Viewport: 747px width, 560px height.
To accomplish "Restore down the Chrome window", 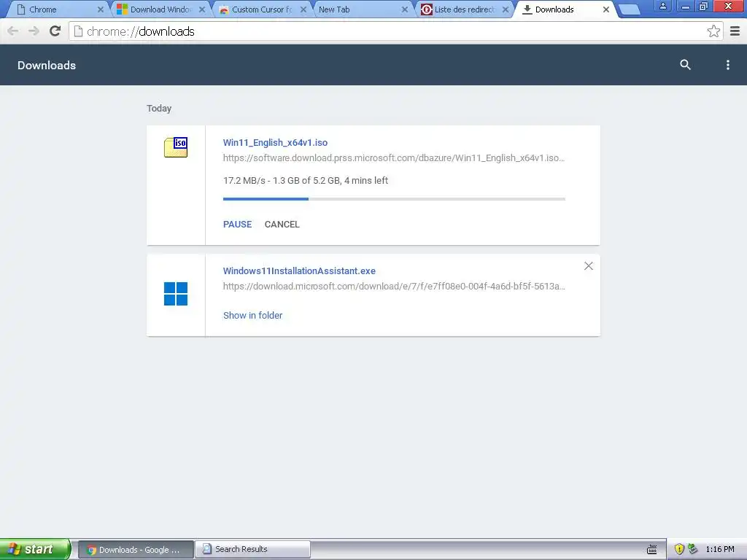I will click(x=704, y=7).
